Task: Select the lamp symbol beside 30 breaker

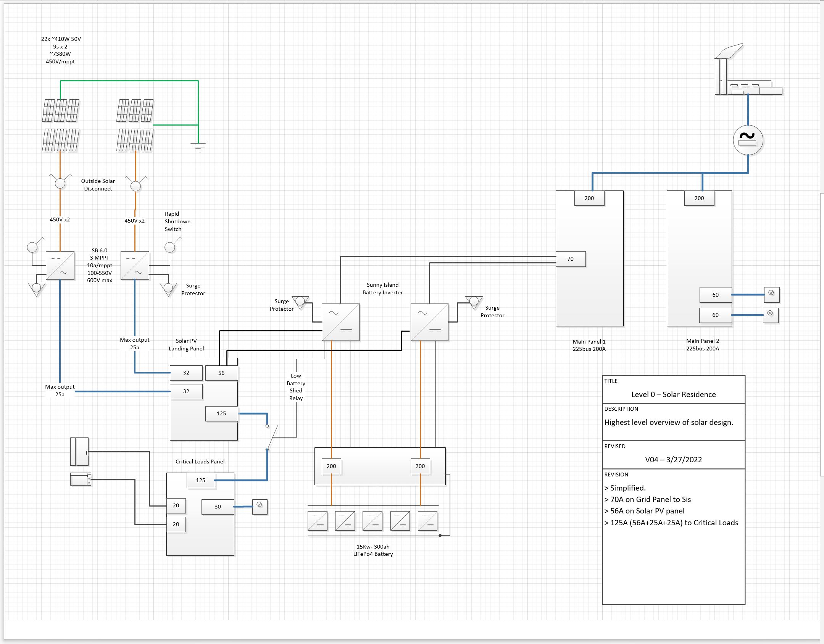Action: [260, 506]
